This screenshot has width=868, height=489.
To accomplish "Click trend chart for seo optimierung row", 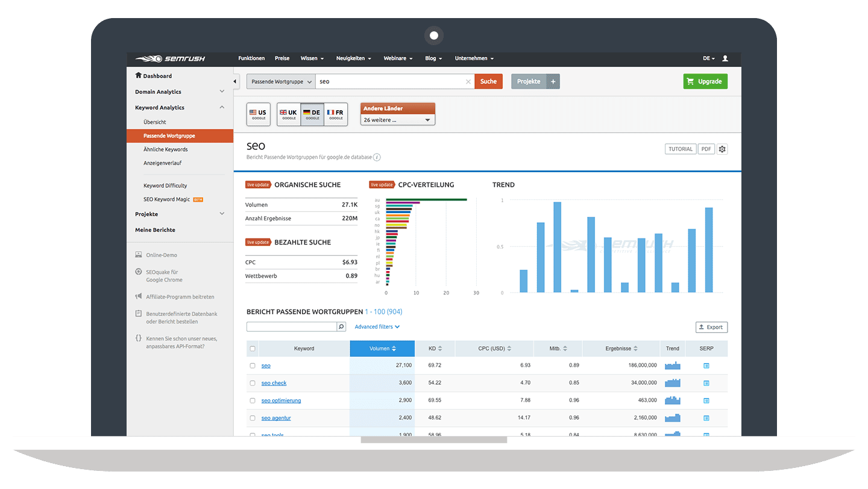I will (x=672, y=400).
